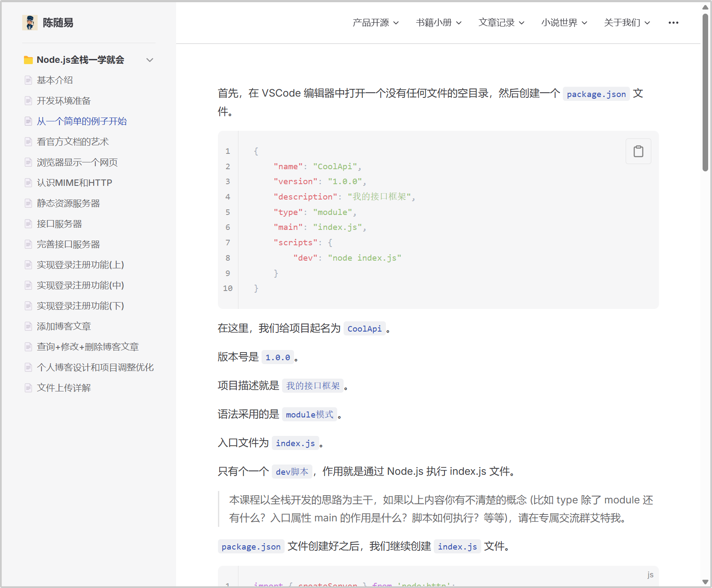The image size is (712, 588).
Task: Click the "dev": "node index.js" code line
Action: pyautogui.click(x=347, y=258)
